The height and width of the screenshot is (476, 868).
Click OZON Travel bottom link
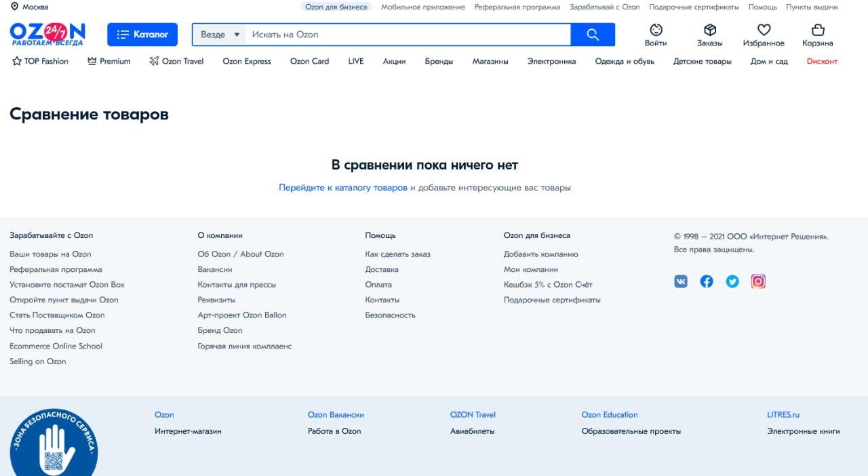(x=473, y=415)
